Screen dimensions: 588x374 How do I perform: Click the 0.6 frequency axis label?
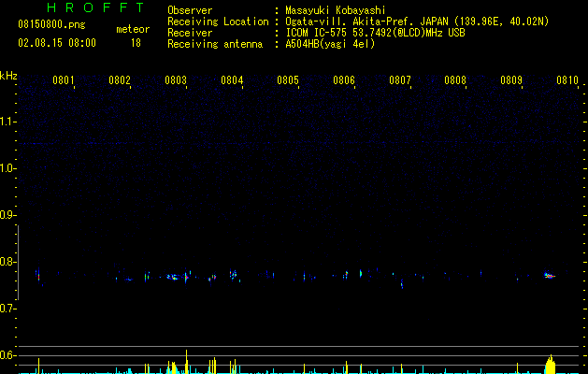[x=7, y=355]
